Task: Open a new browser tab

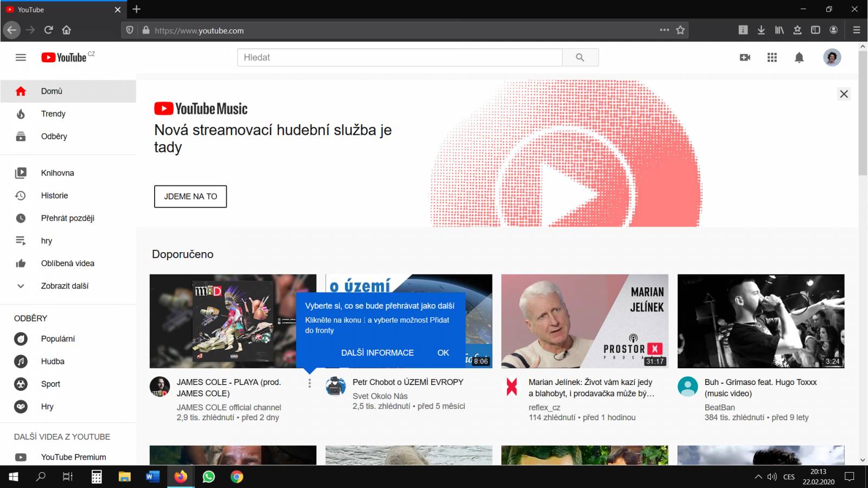Action: click(x=137, y=9)
